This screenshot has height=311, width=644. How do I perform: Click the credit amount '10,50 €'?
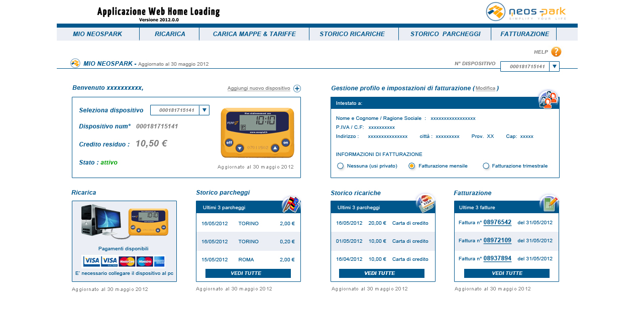[151, 143]
